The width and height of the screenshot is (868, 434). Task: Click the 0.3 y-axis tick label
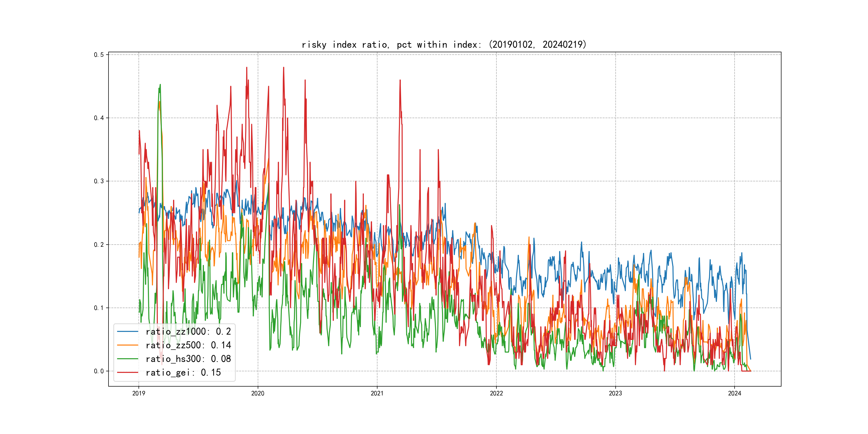click(x=99, y=181)
